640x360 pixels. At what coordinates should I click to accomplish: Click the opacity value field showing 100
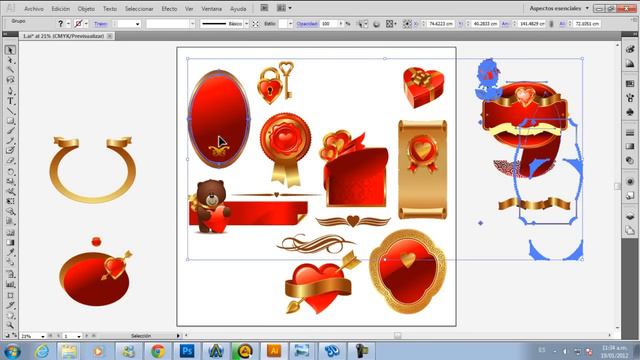click(329, 24)
